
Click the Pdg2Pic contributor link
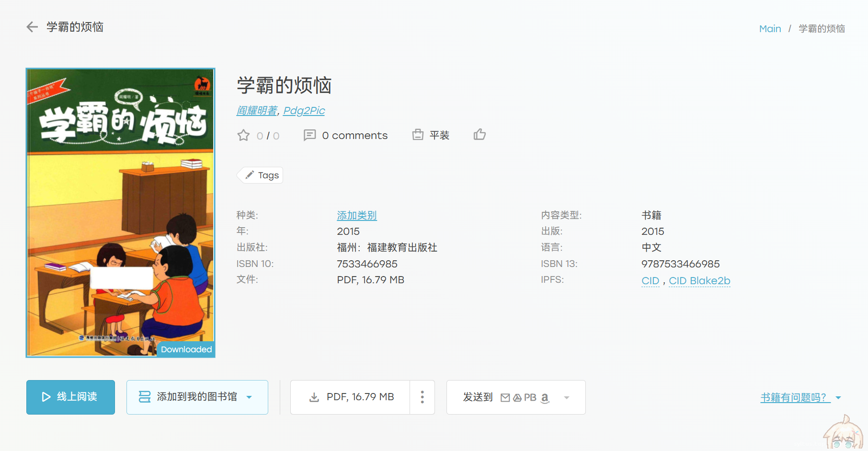304,110
